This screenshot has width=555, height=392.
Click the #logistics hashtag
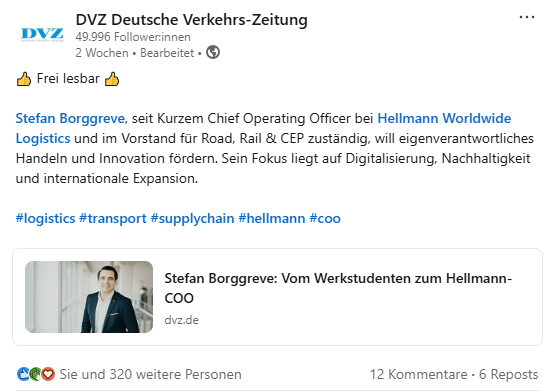click(45, 218)
